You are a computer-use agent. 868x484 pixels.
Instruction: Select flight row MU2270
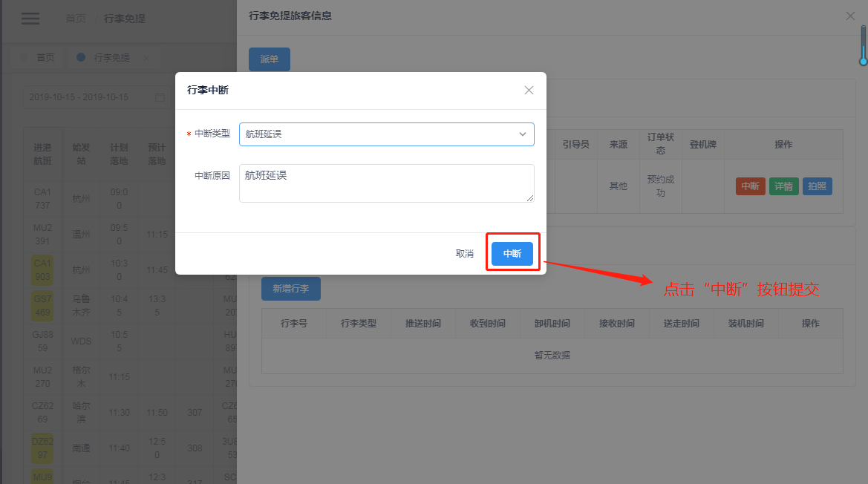[x=42, y=376]
